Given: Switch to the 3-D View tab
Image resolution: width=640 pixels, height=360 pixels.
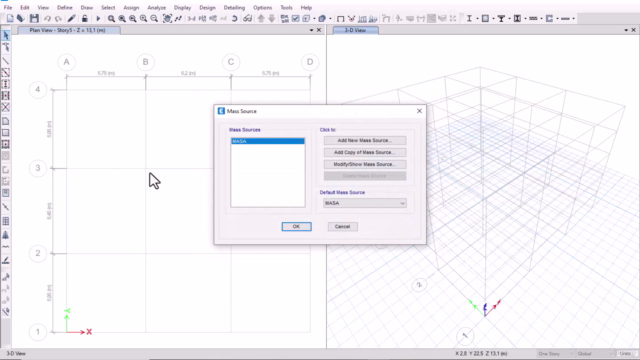Looking at the screenshot, I should point(356,30).
